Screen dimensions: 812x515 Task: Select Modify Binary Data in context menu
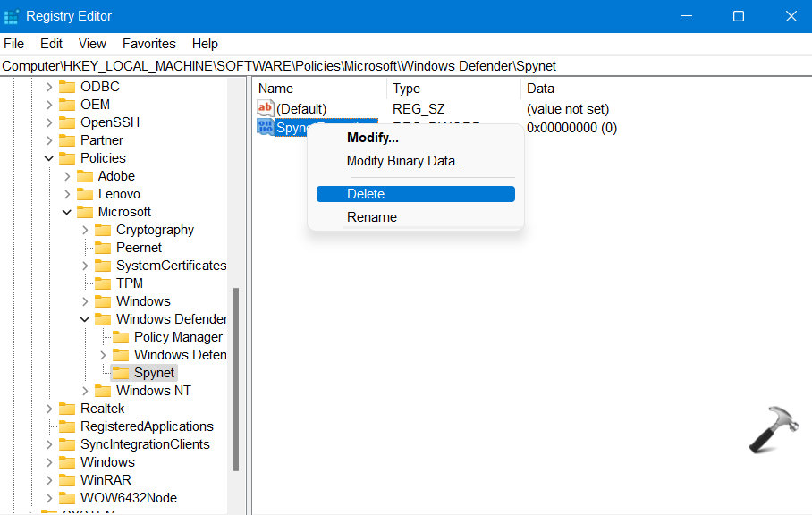[406, 161]
